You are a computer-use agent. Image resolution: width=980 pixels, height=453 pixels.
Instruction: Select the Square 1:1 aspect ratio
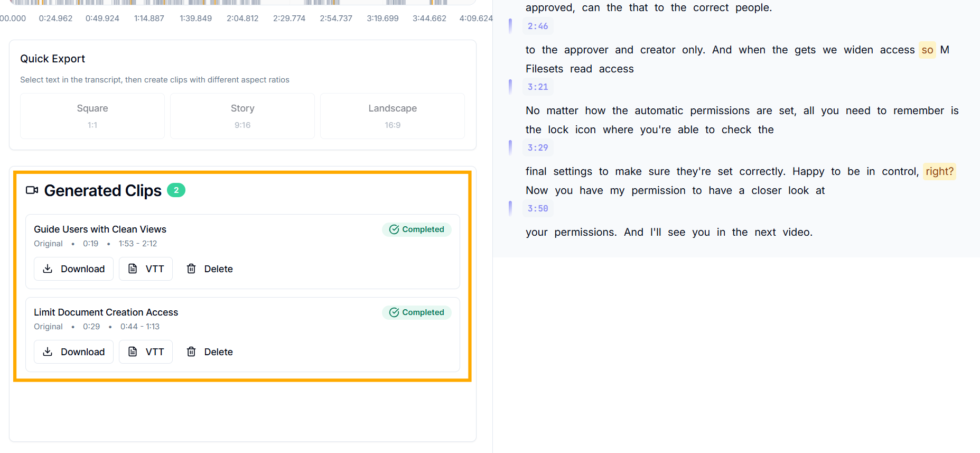pos(92,116)
